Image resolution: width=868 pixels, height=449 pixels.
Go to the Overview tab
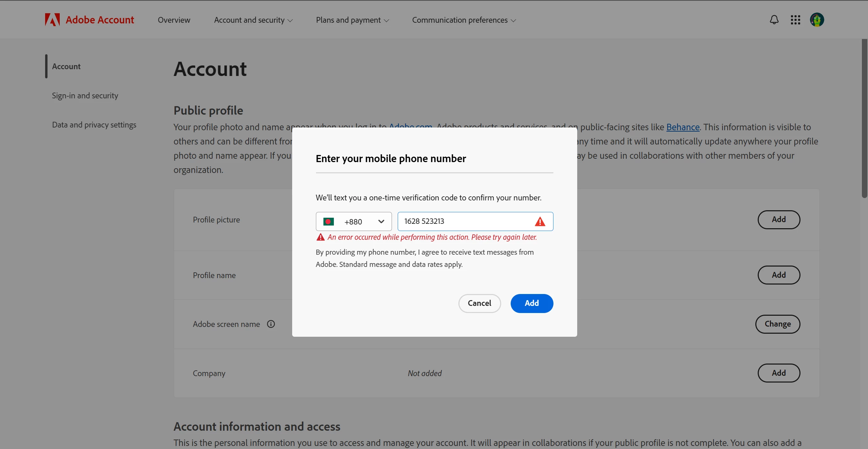(x=174, y=20)
